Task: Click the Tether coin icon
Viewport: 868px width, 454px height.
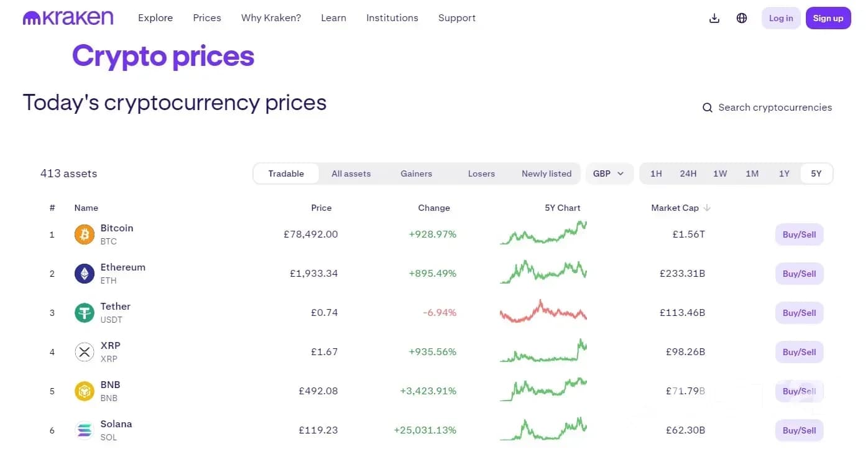Action: (x=85, y=313)
